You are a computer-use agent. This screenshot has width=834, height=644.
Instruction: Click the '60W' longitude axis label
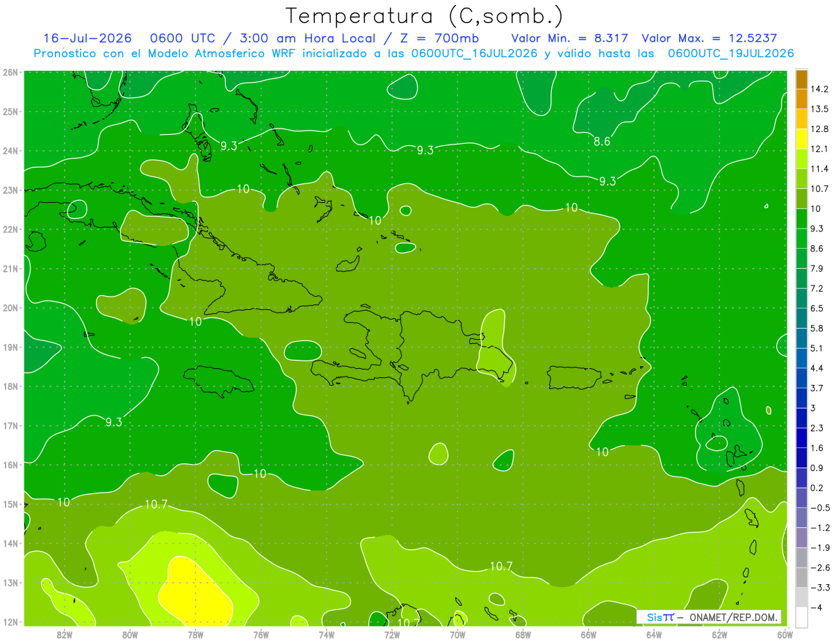(x=785, y=634)
